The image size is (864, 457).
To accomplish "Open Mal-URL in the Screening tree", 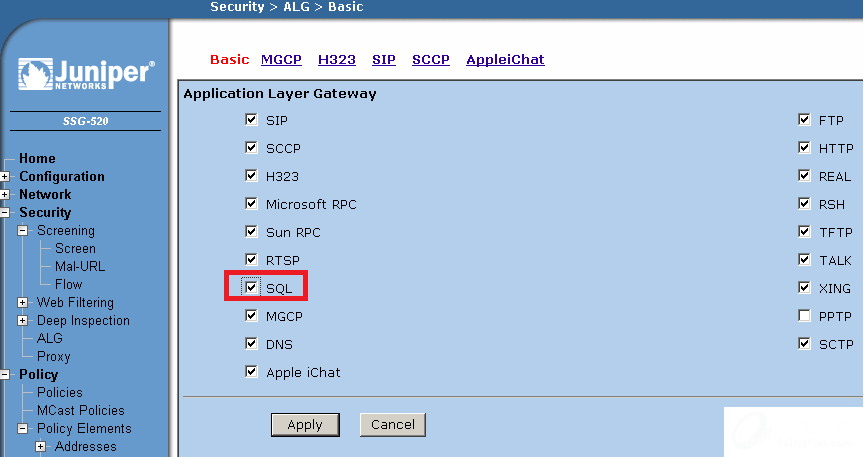I will coord(79,267).
